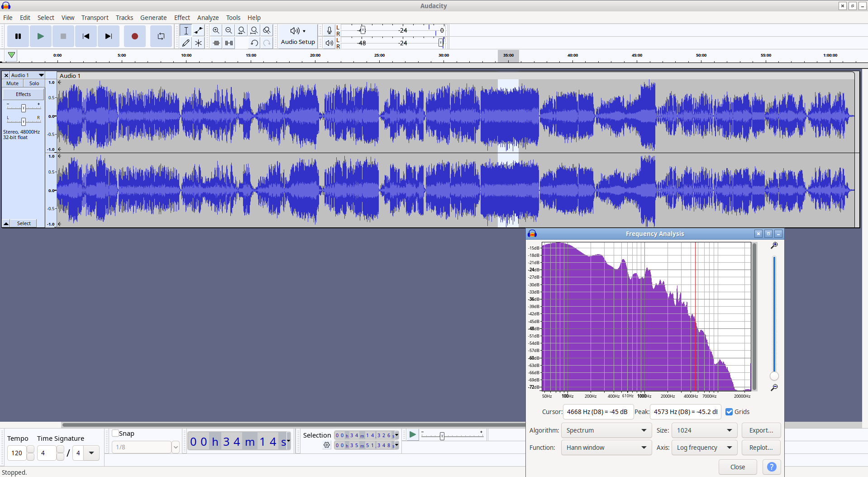Click the playback speed slider
The image size is (868, 477).
click(452, 436)
